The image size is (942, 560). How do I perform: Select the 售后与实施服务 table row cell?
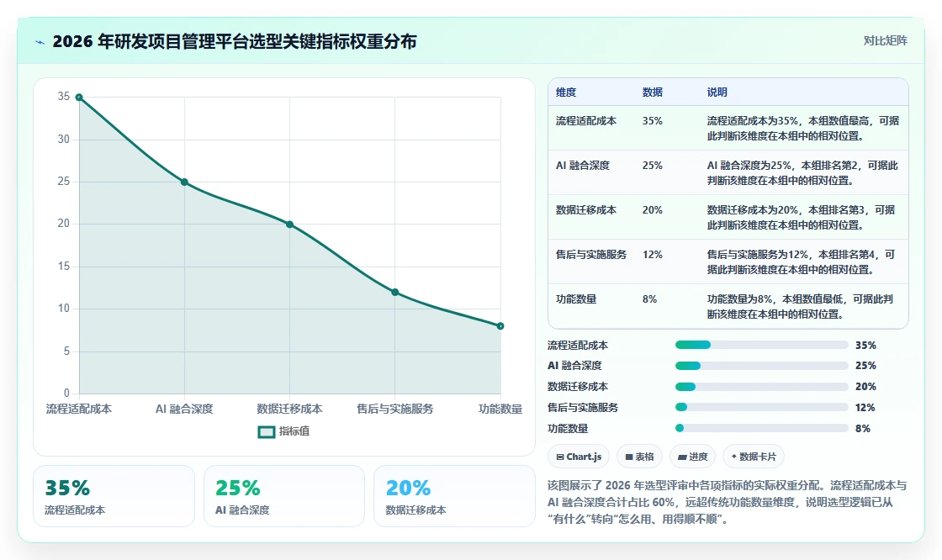(591, 254)
